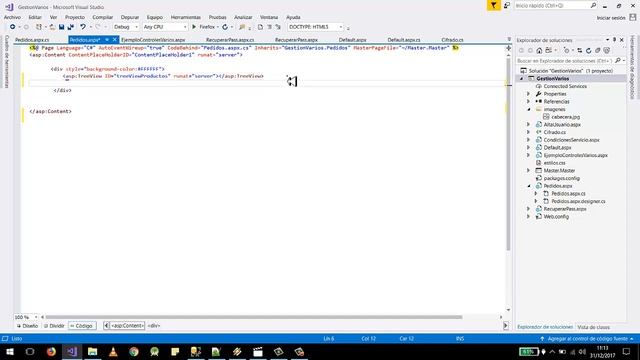Expand the Properties node
Viewport: 640px width, 360px height.
pyautogui.click(x=529, y=94)
